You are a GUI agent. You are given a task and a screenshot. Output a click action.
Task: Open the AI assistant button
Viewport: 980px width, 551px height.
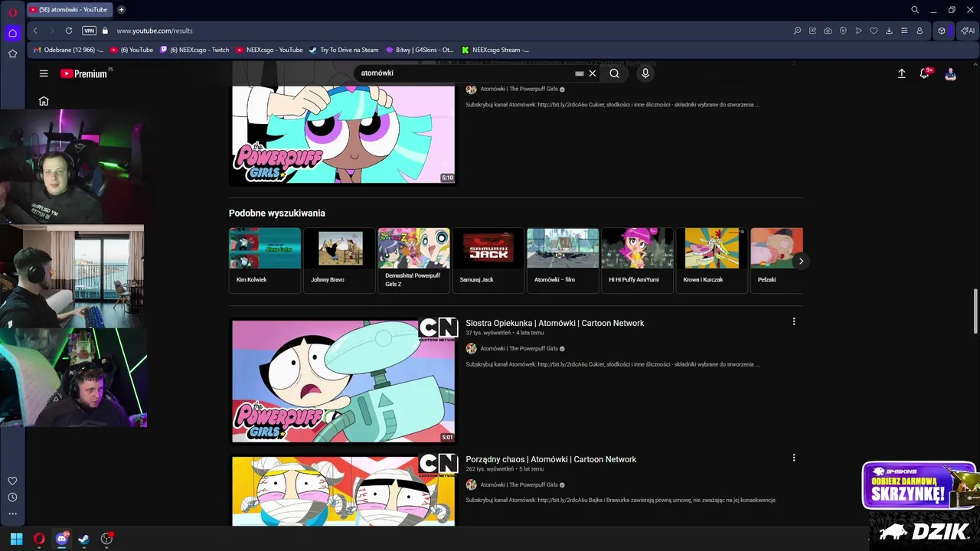pyautogui.click(x=967, y=31)
